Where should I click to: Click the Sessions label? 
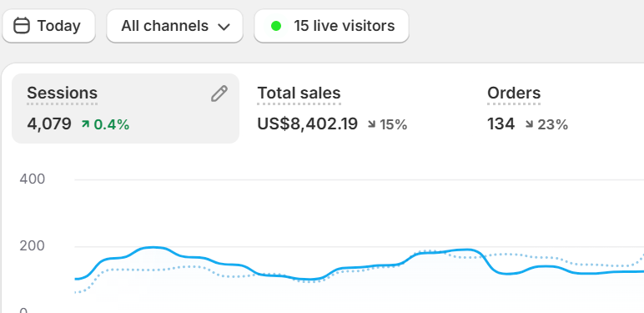(62, 93)
